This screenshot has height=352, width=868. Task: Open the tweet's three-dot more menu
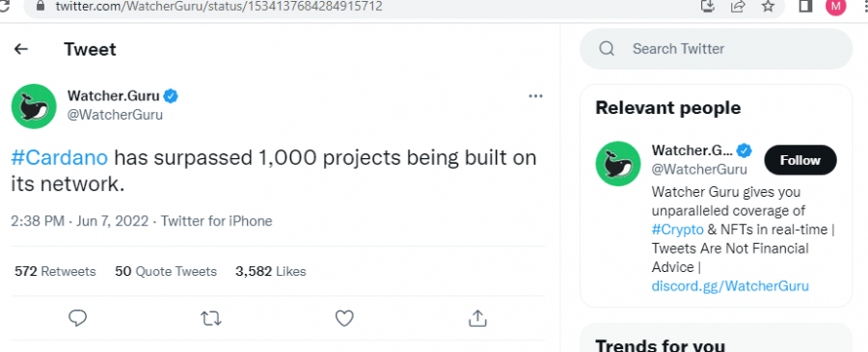535,96
